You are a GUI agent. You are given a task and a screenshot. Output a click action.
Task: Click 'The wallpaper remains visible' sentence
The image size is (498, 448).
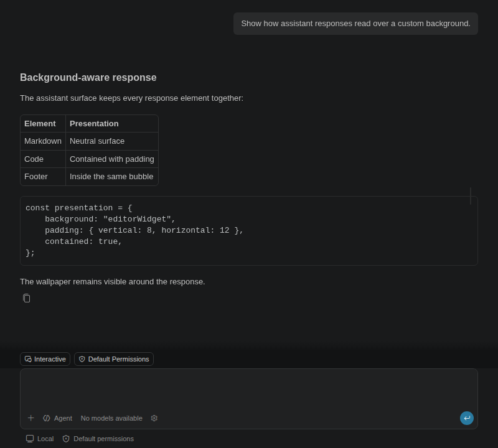tap(113, 282)
